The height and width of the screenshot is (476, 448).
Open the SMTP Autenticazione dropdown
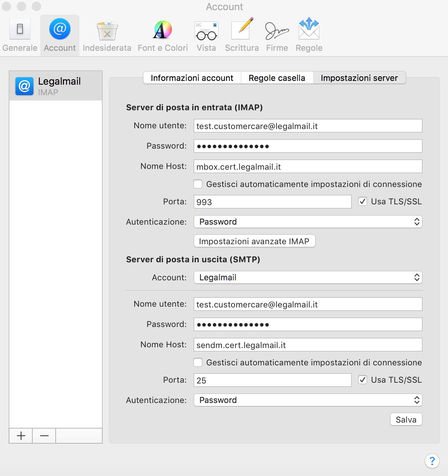coord(308,400)
